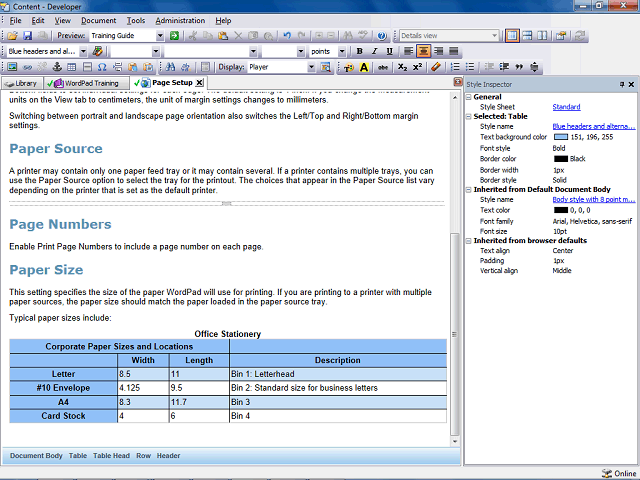Image resolution: width=640 pixels, height=480 pixels.
Task: Collapse the General section in Style Inspector
Action: pyautogui.click(x=469, y=97)
